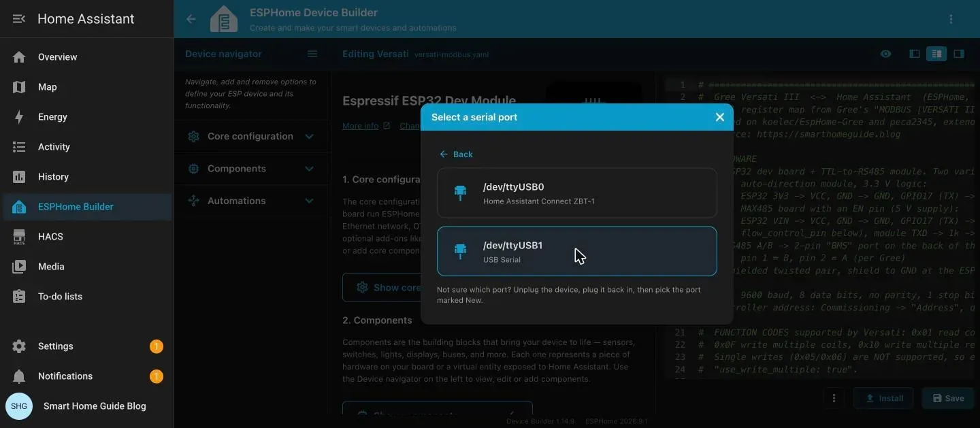
Task: Click the Components chip icon
Action: point(194,169)
